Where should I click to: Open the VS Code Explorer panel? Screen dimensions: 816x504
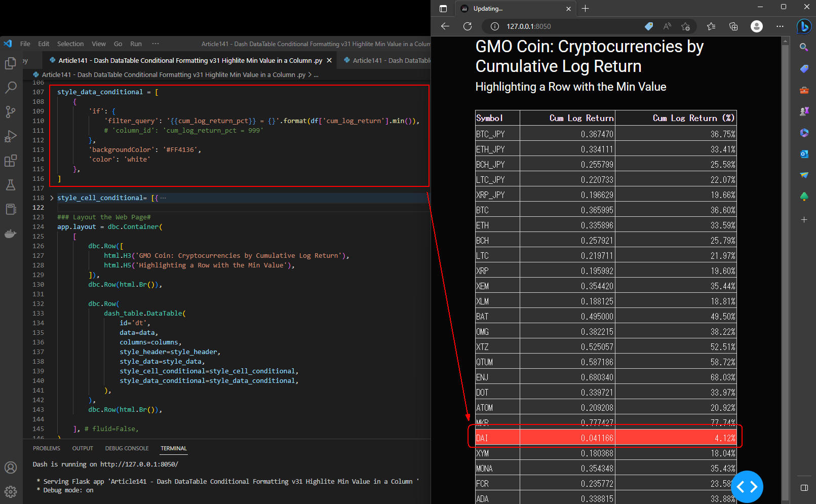[x=11, y=63]
